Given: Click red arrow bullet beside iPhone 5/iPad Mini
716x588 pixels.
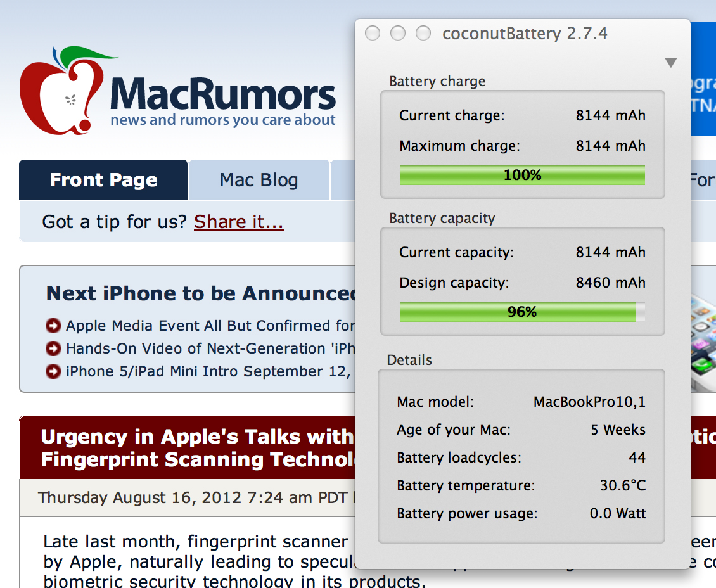Looking at the screenshot, I should click(x=53, y=371).
